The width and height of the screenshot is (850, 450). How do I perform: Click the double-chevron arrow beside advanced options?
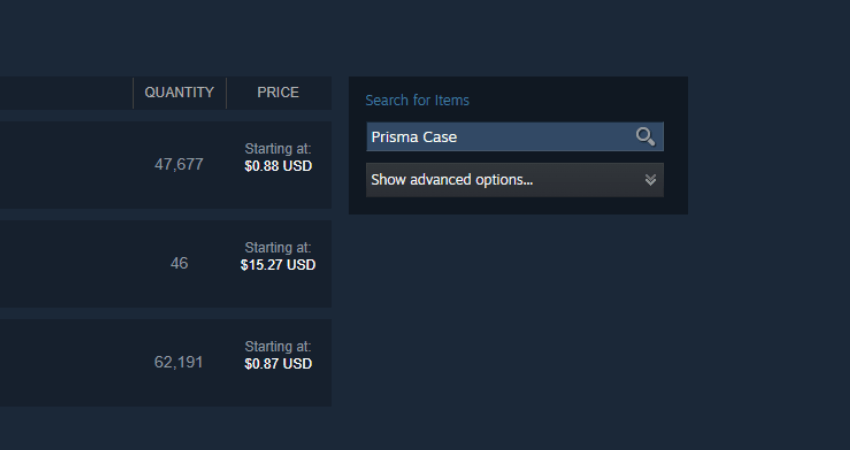651,180
